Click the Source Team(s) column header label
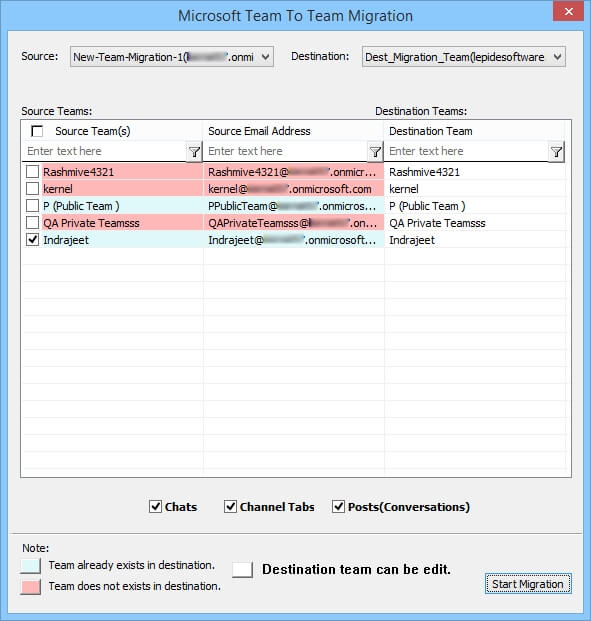The image size is (591, 621). pyautogui.click(x=93, y=131)
